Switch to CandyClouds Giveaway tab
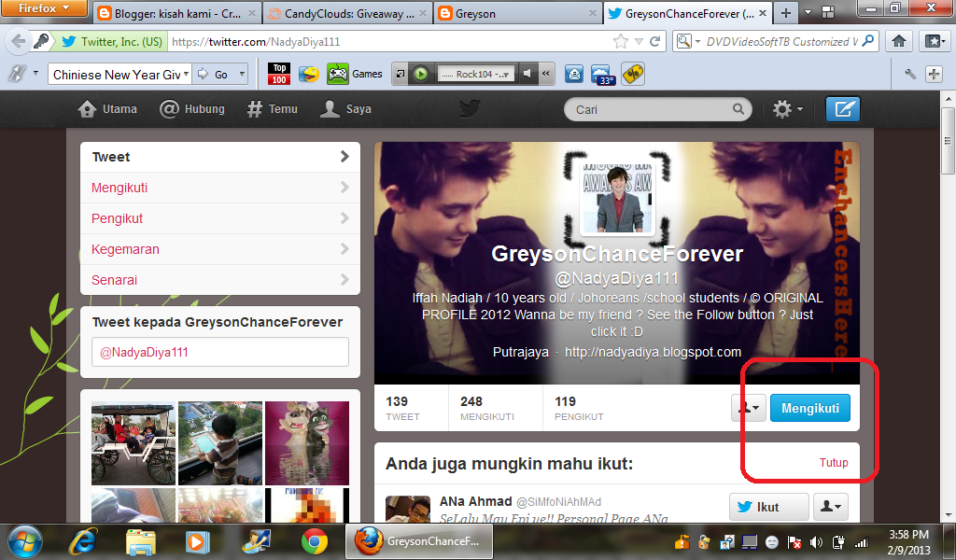This screenshot has width=956, height=560. [x=347, y=13]
